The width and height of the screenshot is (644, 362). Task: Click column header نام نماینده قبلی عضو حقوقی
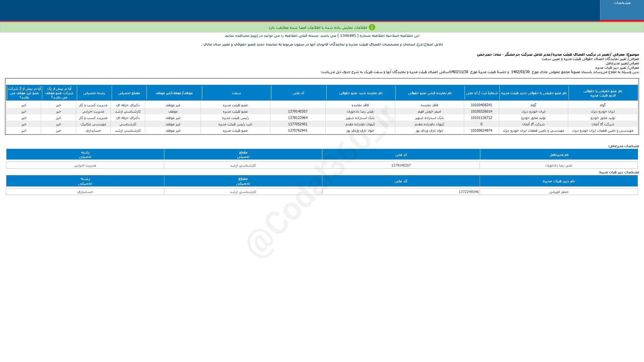click(x=430, y=93)
